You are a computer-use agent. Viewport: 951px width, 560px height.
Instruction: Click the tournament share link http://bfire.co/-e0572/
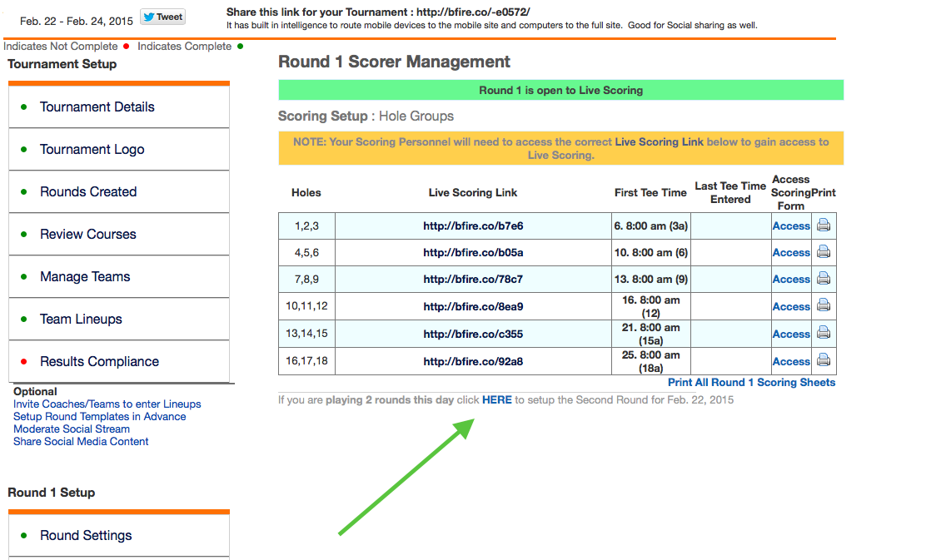click(x=473, y=12)
